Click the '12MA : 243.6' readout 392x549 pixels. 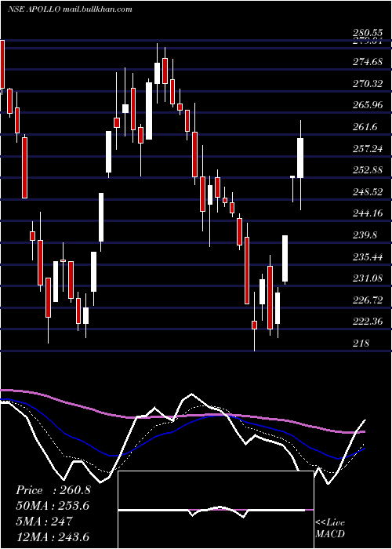point(53,536)
